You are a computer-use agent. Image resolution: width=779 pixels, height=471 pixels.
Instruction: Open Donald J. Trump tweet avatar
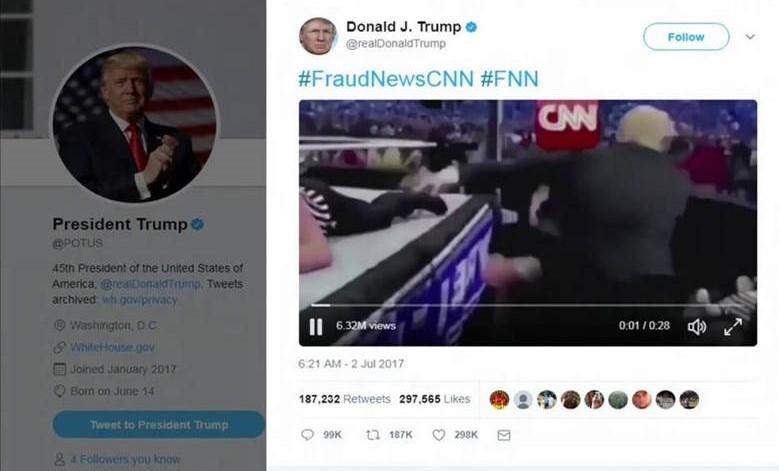[318, 36]
